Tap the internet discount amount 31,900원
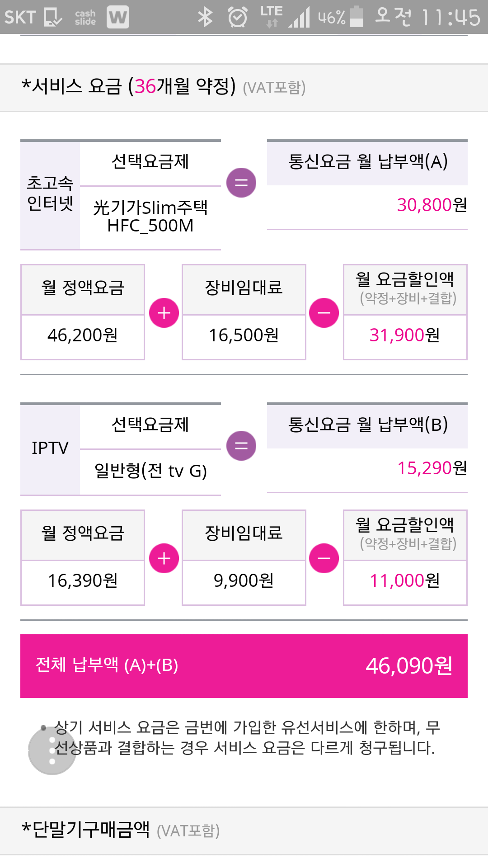Viewport: 488px width, 868px height. coord(405,335)
